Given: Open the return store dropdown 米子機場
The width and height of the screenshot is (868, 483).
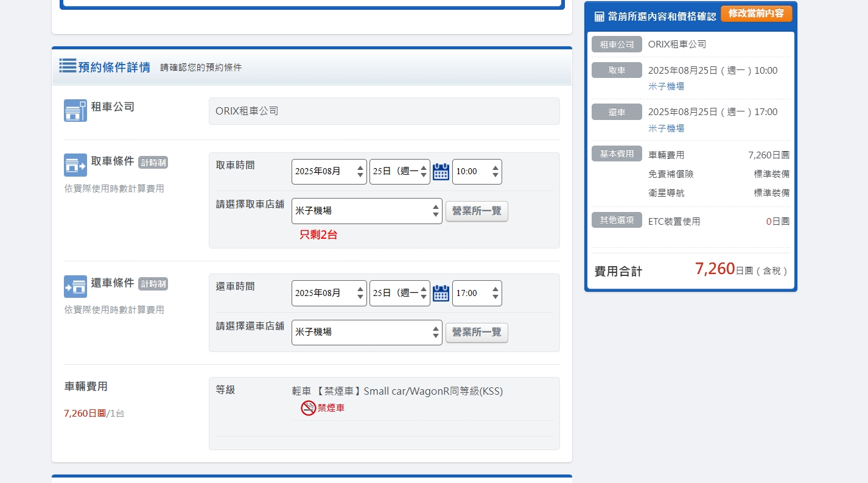Looking at the screenshot, I should point(367,333).
